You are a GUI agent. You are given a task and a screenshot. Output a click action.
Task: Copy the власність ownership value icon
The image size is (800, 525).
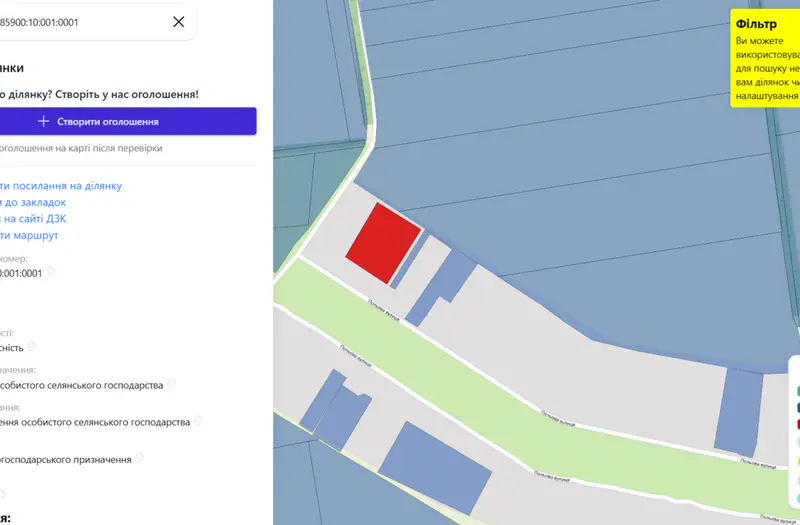point(32,345)
